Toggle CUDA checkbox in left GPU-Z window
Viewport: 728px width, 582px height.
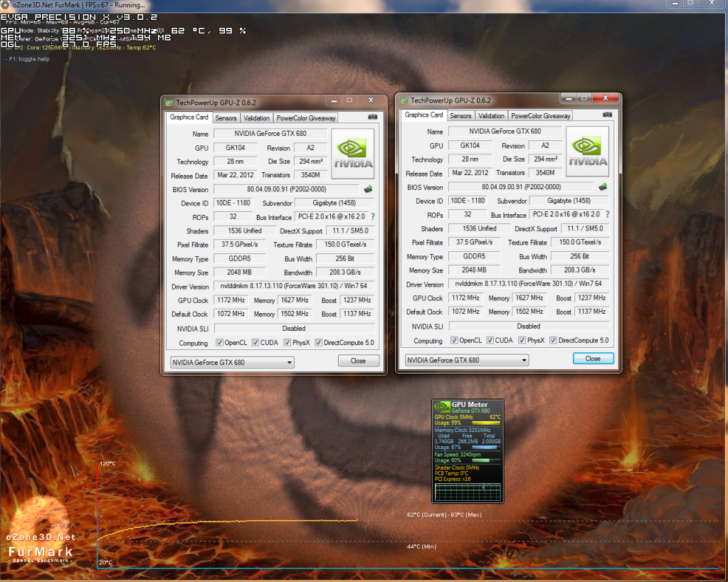(255, 342)
